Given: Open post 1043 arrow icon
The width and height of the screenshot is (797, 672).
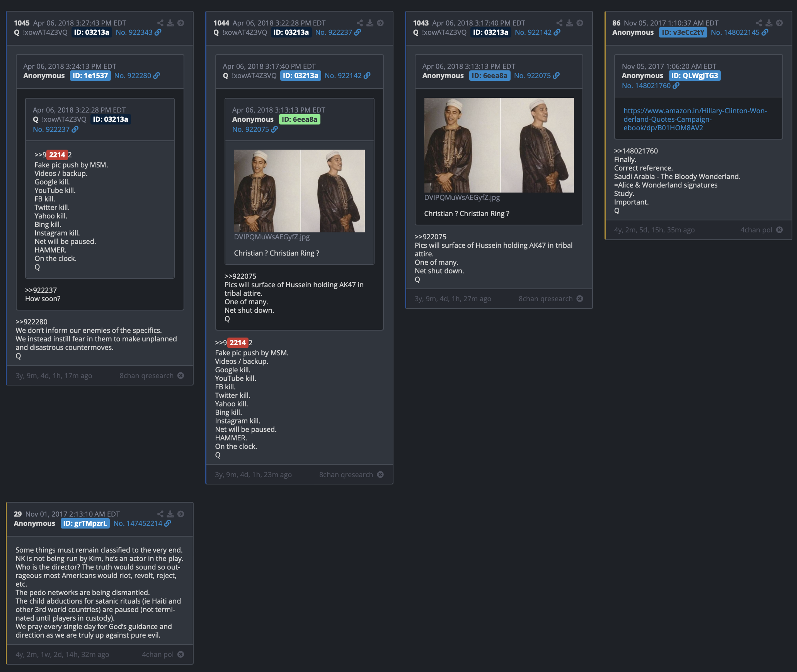Looking at the screenshot, I should [x=580, y=23].
